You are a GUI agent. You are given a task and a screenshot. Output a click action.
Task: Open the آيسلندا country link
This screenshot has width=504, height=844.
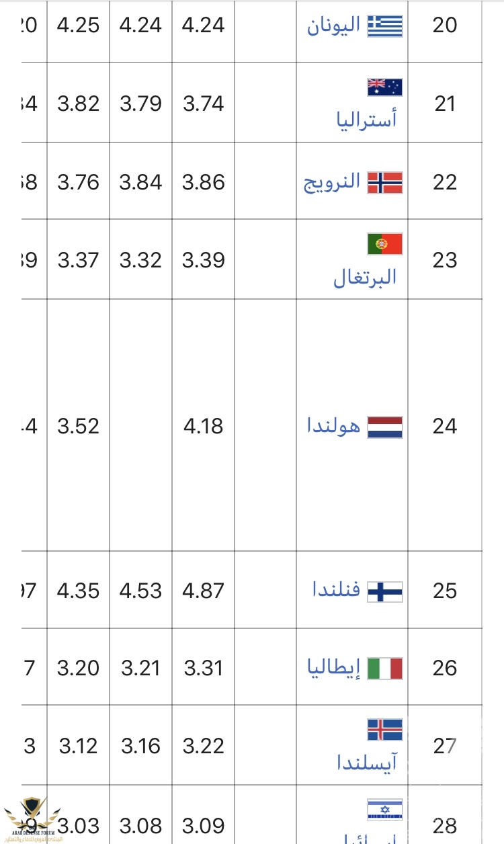tap(367, 762)
